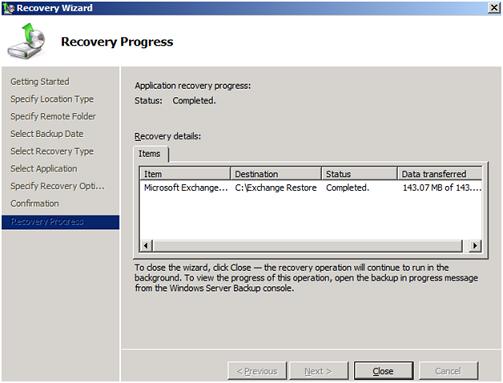Select the Specify Remote Folder step

click(x=53, y=116)
